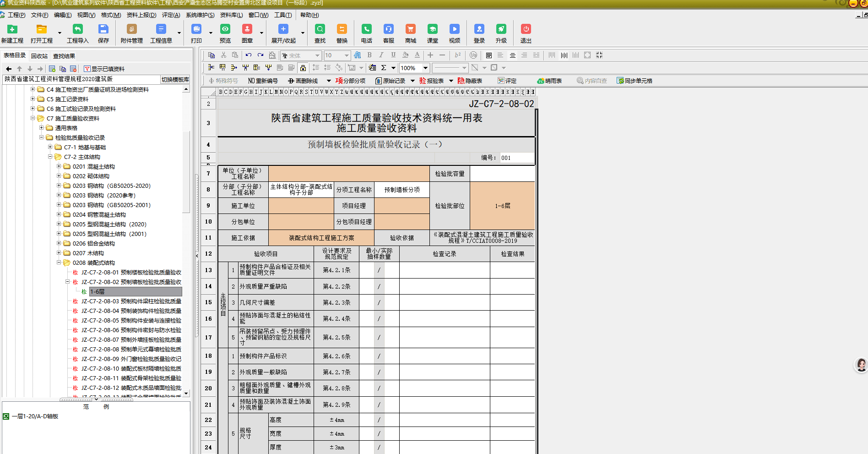Click the delete-table icon in catalog toolbar
The image size is (868, 454).
pos(73,69)
